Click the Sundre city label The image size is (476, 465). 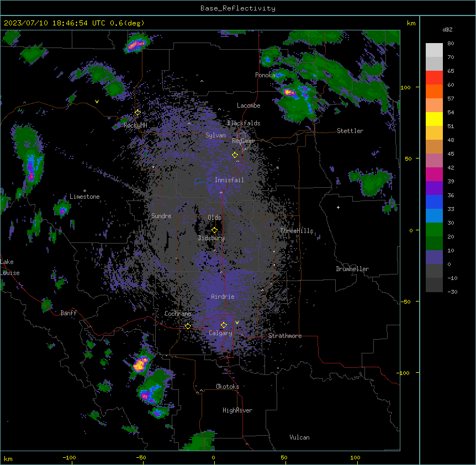point(161,216)
